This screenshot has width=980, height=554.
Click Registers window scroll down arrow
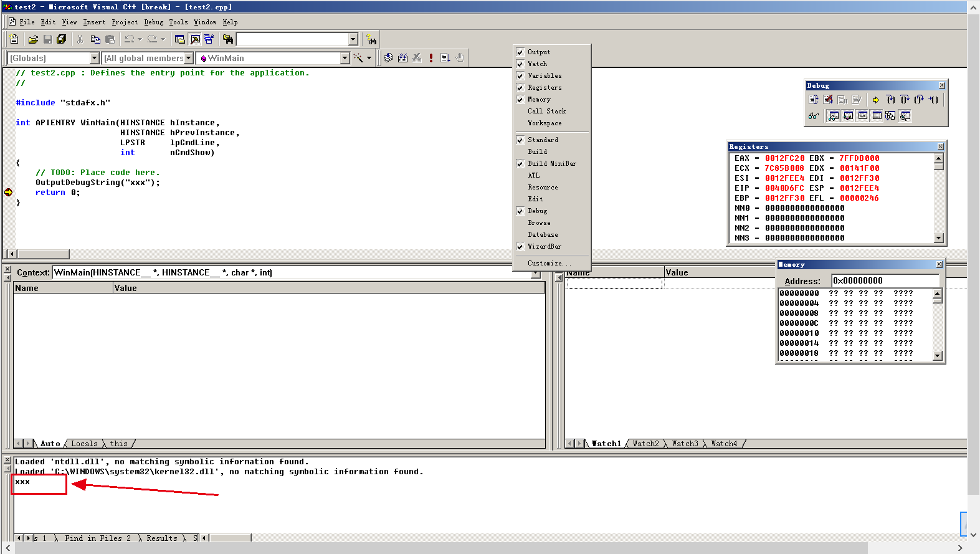click(x=939, y=238)
